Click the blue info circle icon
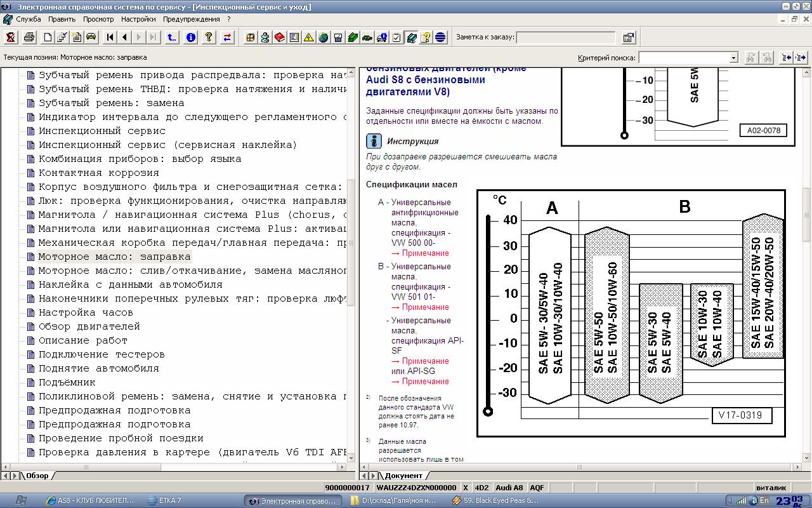Image resolution: width=812 pixels, height=508 pixels. (191, 37)
